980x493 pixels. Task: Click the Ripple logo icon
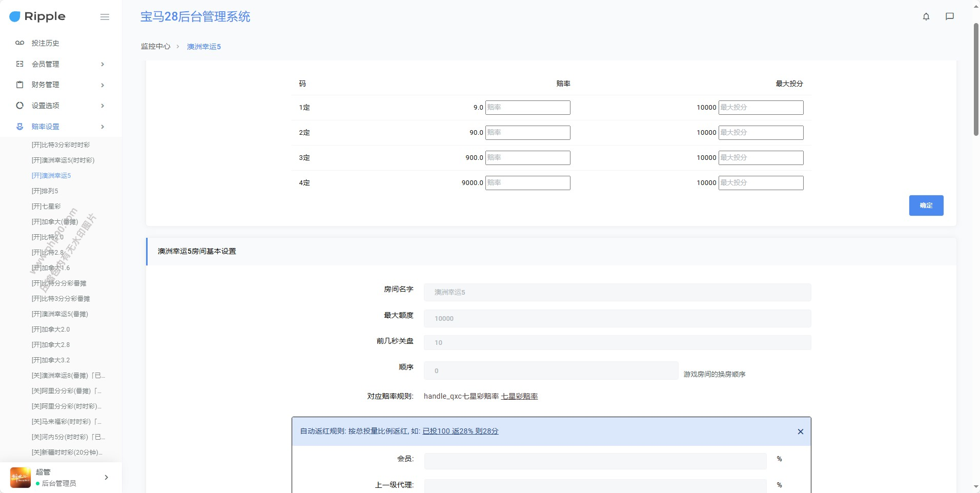[x=15, y=17]
